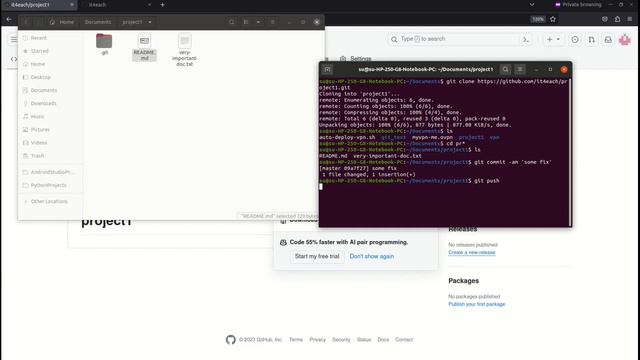Open the GitHub notifications inbox icon
This screenshot has height=360, width=640.
608,40
